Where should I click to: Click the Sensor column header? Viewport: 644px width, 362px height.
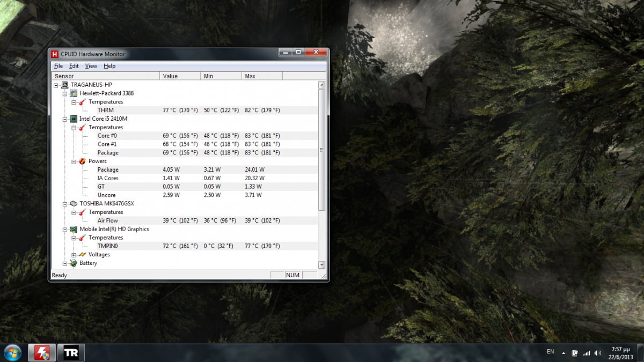(106, 76)
